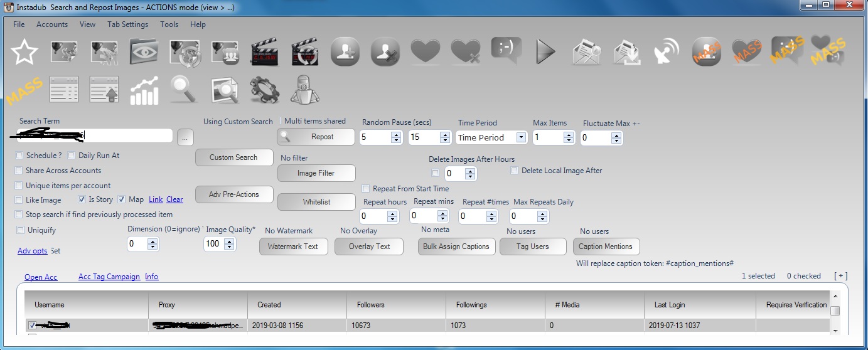Adjust the Image Quality spinner arrows
This screenshot has width=868, height=350.
coord(230,244)
